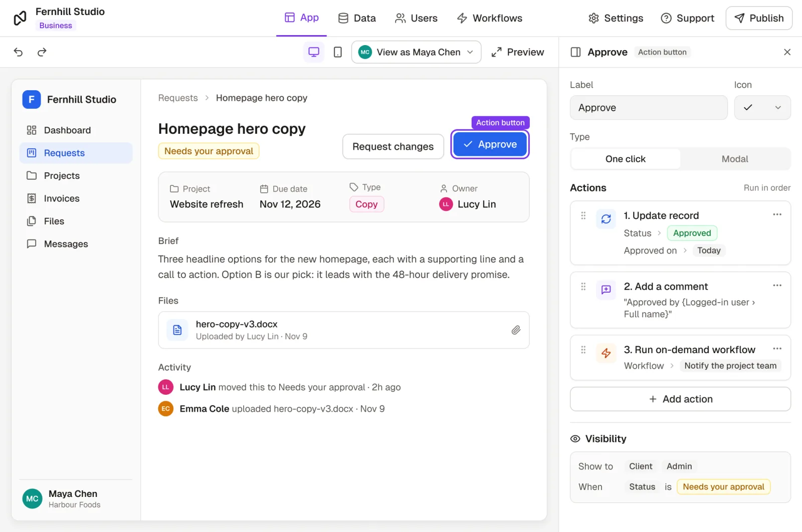
Task: Click the Add action button
Action: click(x=680, y=399)
